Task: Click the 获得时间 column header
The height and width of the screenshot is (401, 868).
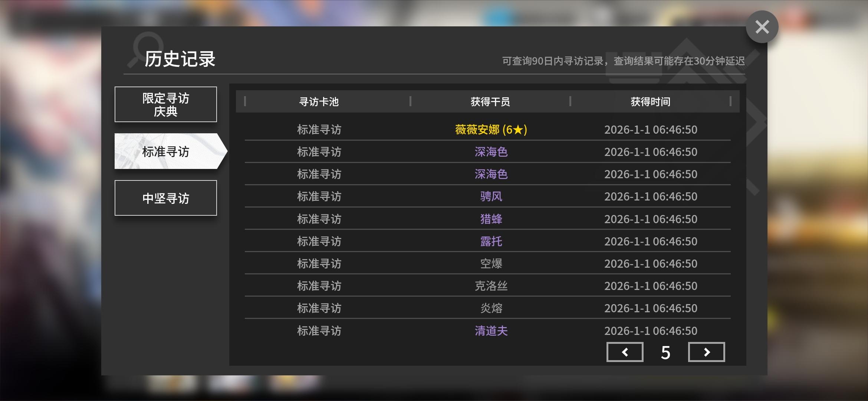Action: (651, 101)
